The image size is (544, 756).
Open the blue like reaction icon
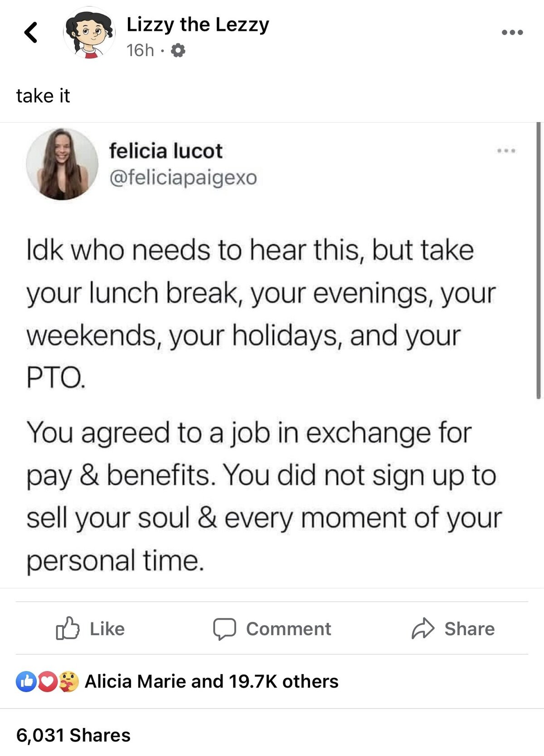[26, 682]
